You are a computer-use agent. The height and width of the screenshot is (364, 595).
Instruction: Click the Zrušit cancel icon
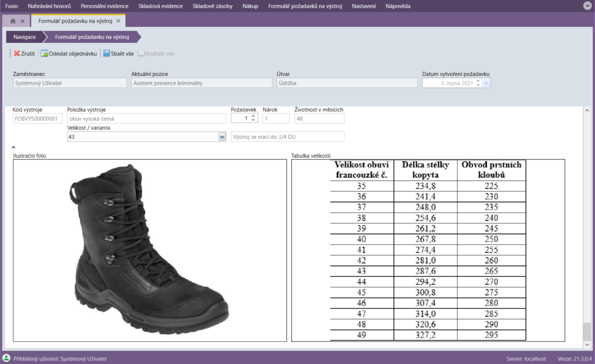(x=17, y=53)
